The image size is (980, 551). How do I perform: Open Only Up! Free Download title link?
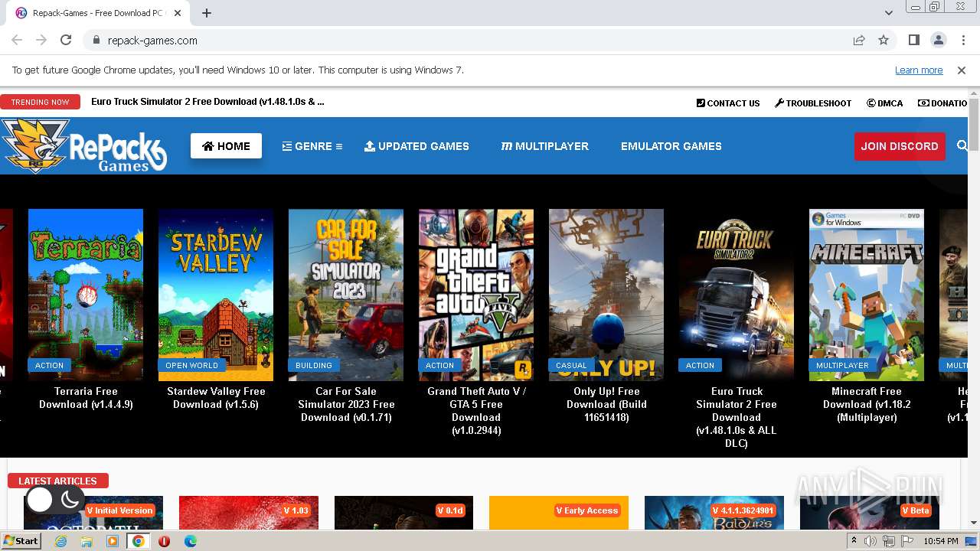pos(606,404)
